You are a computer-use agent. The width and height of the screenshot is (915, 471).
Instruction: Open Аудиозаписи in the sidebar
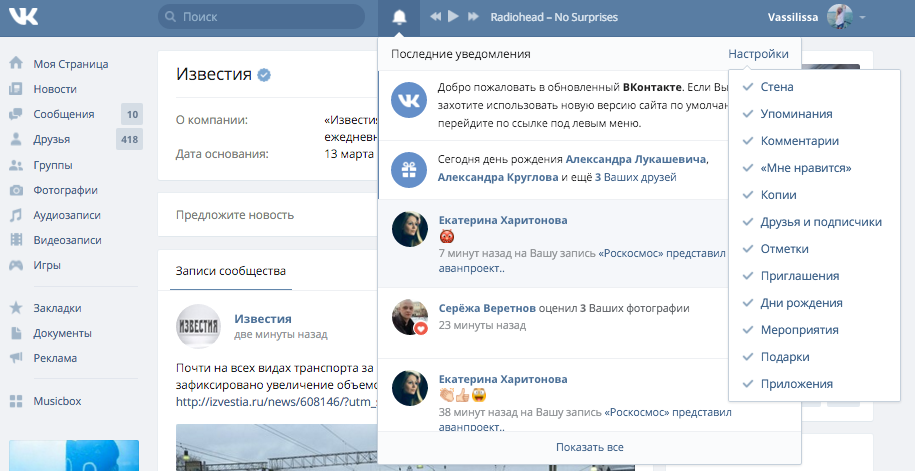[66, 215]
